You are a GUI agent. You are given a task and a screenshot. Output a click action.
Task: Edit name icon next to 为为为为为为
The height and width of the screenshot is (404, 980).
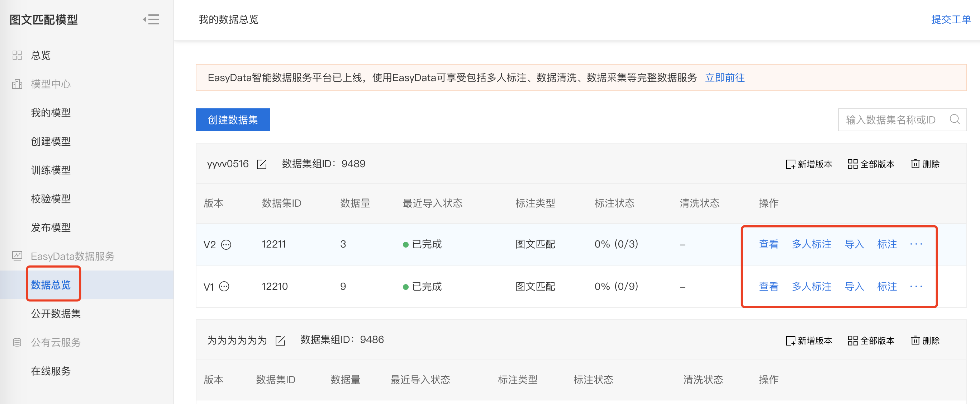pyautogui.click(x=280, y=340)
